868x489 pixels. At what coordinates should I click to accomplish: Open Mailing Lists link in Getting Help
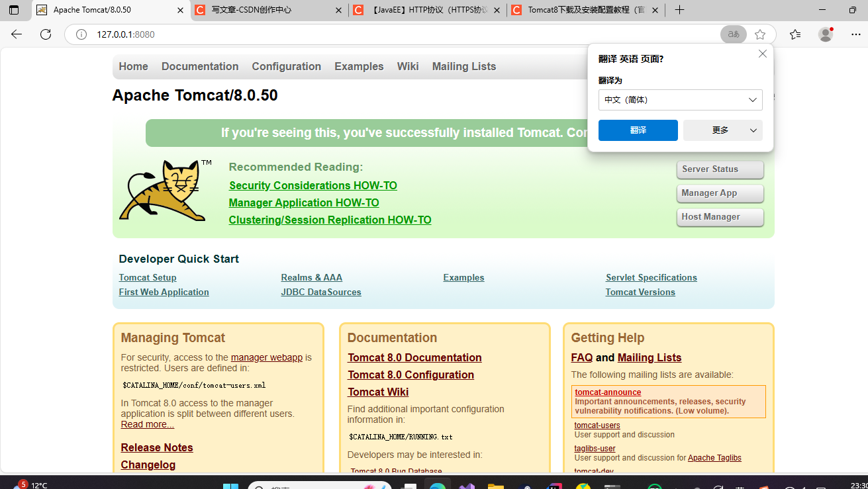click(650, 357)
